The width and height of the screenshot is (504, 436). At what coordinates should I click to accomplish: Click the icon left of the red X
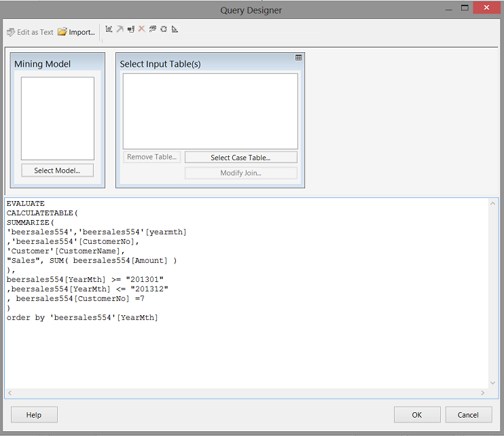click(130, 29)
